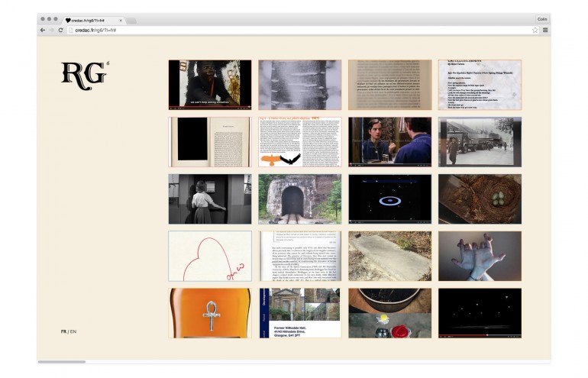Close the credac.fr browser tab
Screen dimensions: 588x378
pyautogui.click(x=121, y=20)
